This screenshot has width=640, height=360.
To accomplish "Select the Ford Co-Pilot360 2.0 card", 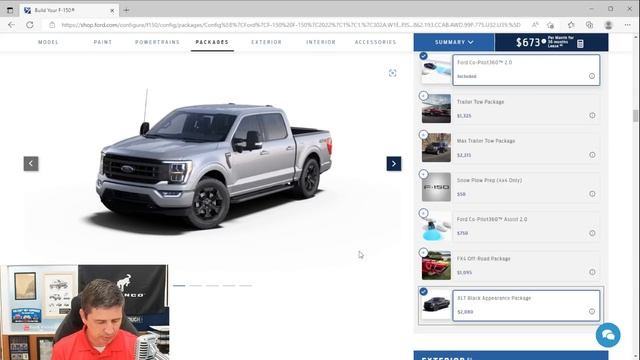I will coord(526,70).
